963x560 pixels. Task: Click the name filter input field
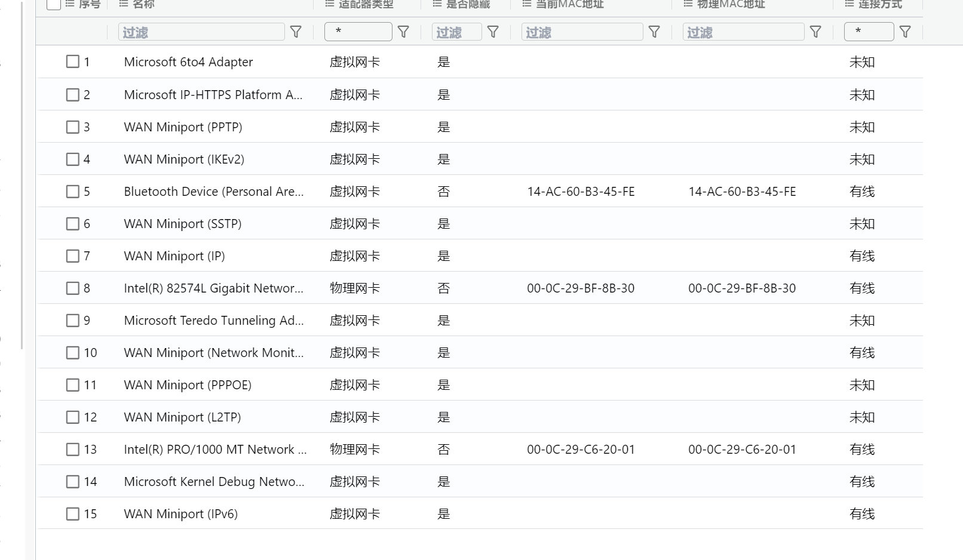coord(201,32)
